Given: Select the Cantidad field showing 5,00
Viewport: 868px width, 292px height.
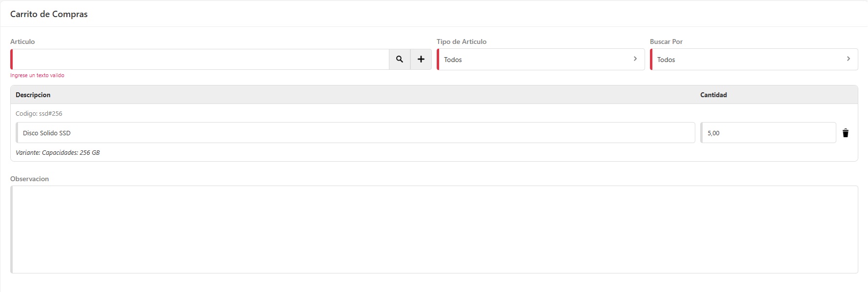Looking at the screenshot, I should 768,133.
